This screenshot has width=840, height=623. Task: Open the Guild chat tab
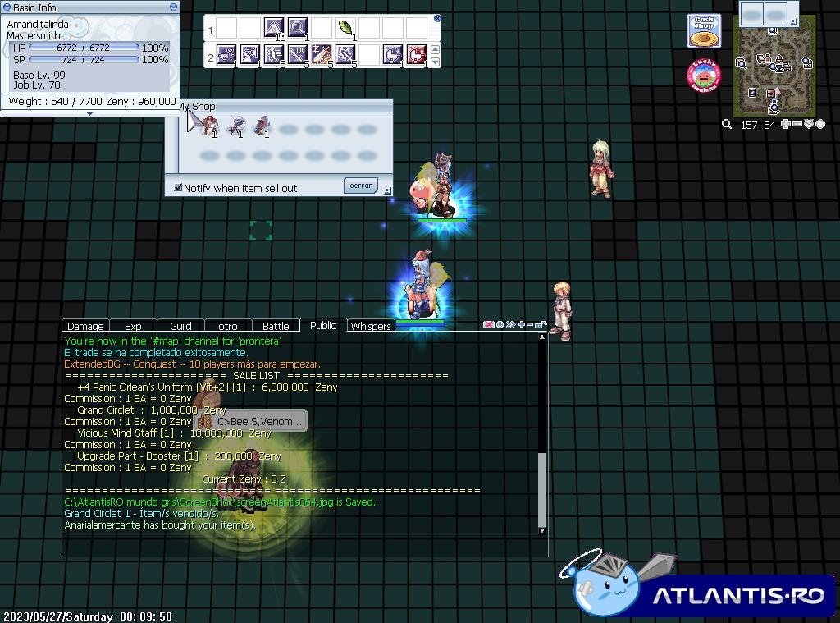click(180, 325)
